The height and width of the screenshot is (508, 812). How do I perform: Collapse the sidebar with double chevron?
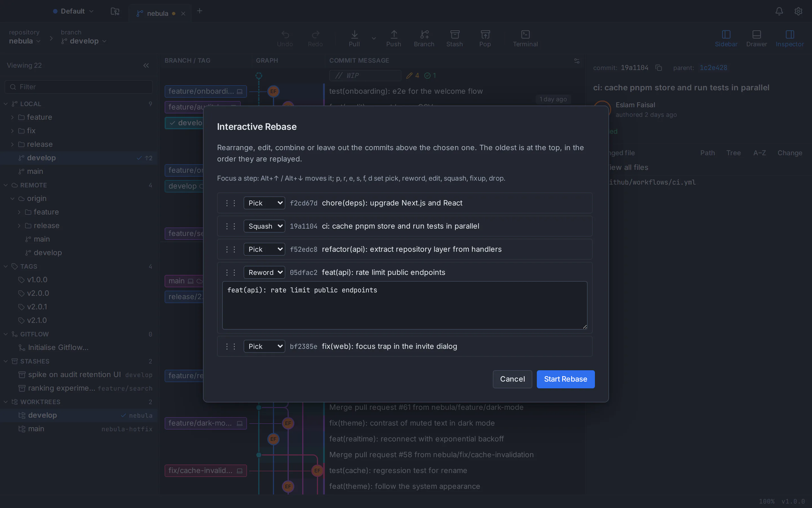pyautogui.click(x=146, y=65)
